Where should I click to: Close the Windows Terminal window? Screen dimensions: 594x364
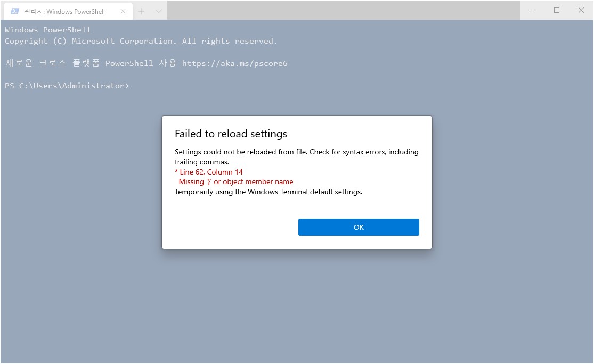tap(581, 10)
